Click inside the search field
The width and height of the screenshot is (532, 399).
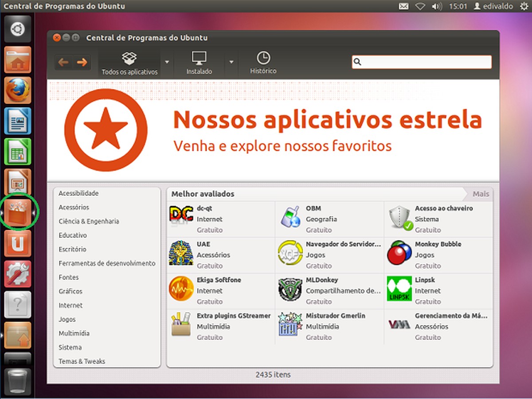(421, 62)
